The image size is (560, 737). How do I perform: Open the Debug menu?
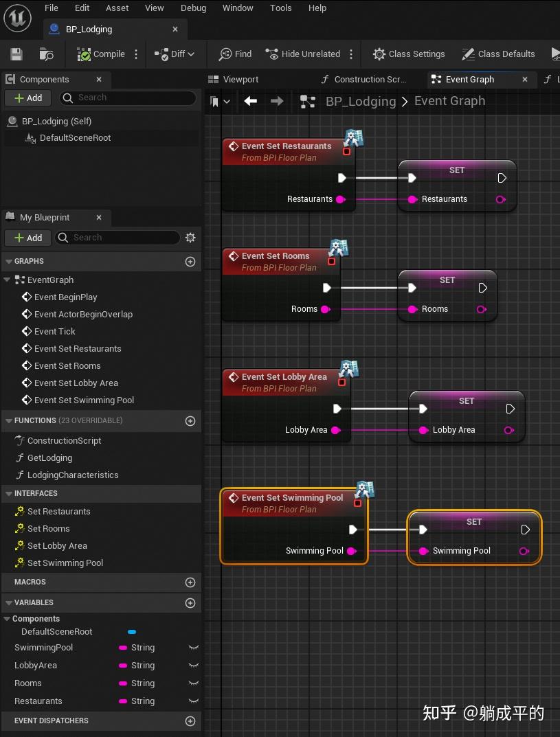tap(193, 8)
